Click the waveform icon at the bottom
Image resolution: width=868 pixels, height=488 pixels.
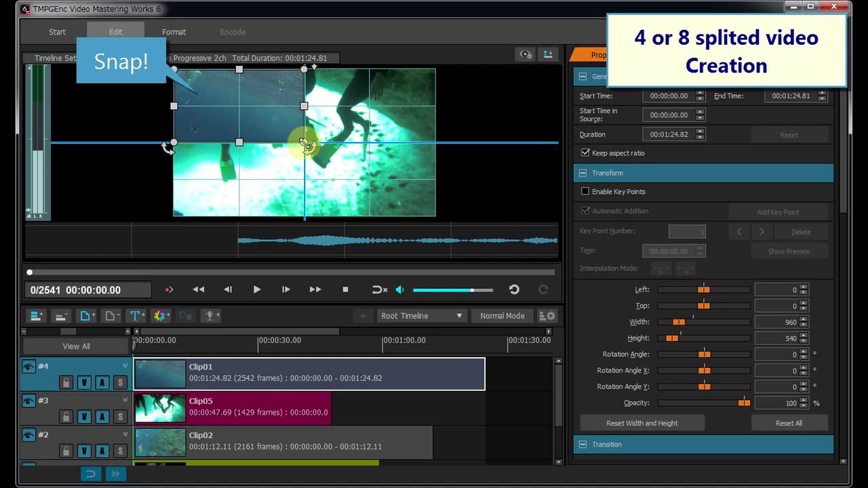[x=115, y=473]
